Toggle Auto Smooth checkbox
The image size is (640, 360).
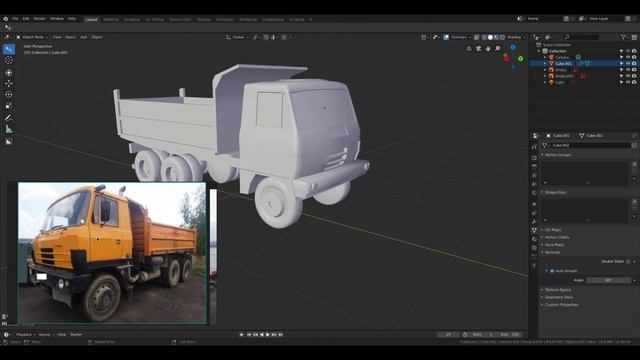point(552,271)
